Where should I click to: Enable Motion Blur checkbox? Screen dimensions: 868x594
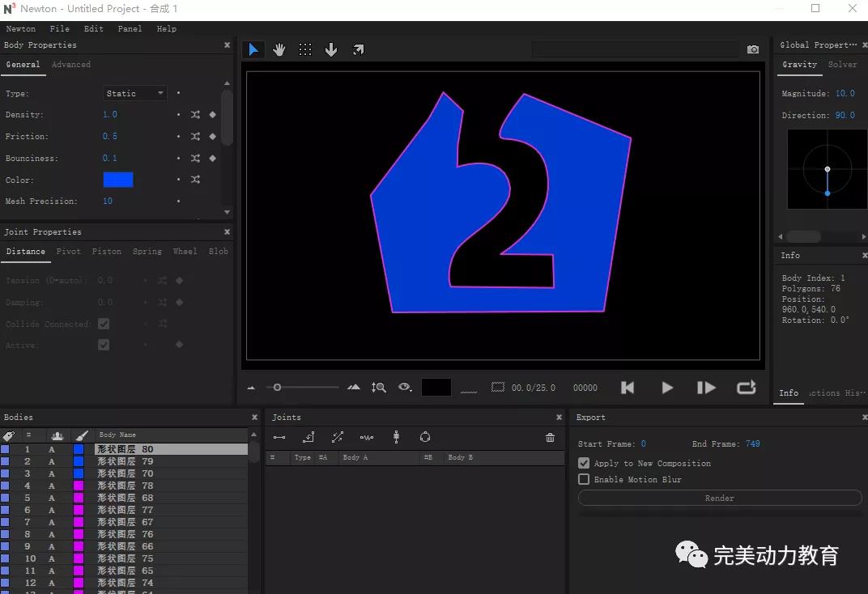[x=584, y=479]
